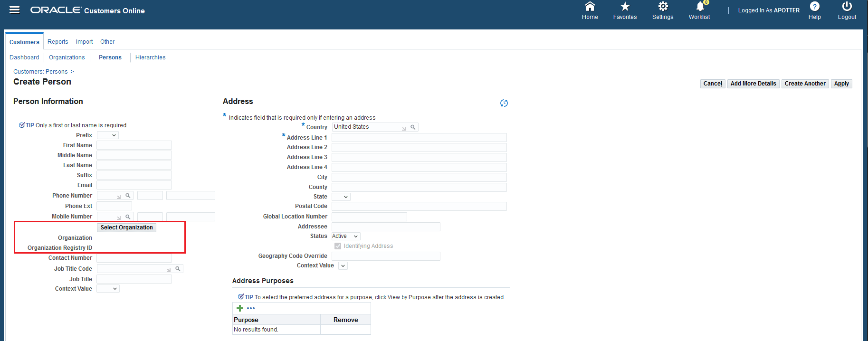868x341 pixels.
Task: Open the address Status dropdown
Action: (x=346, y=236)
